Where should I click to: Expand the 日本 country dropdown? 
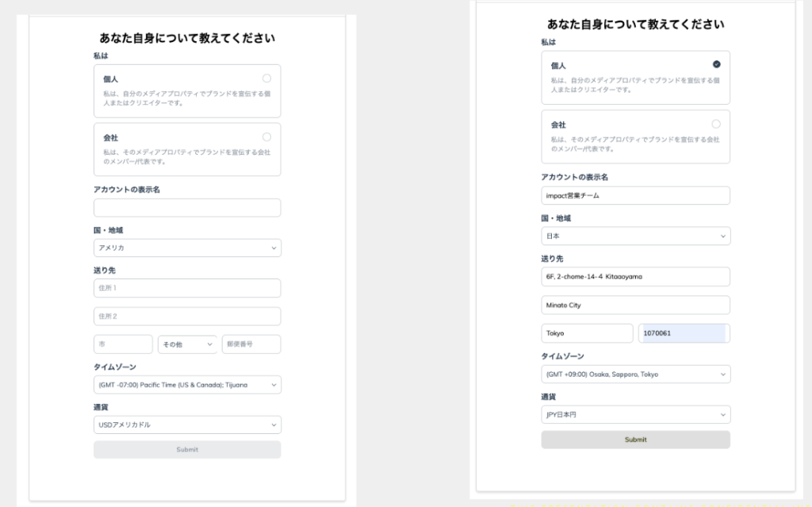635,236
